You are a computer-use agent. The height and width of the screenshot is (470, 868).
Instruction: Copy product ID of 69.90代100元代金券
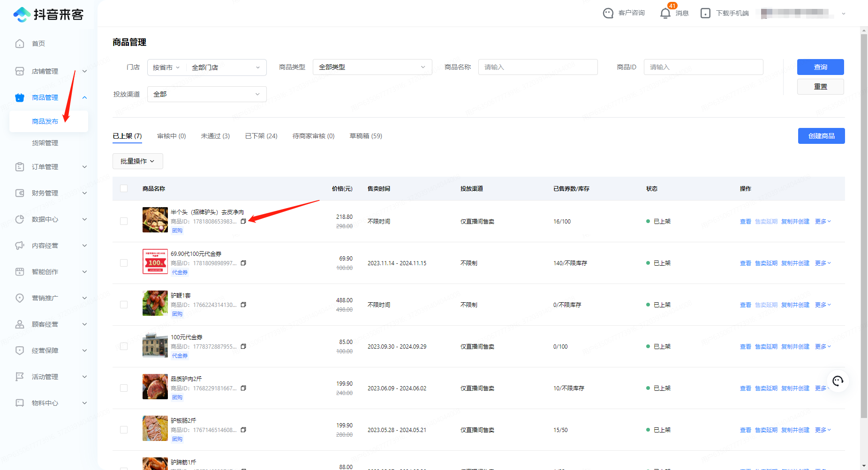(x=243, y=263)
